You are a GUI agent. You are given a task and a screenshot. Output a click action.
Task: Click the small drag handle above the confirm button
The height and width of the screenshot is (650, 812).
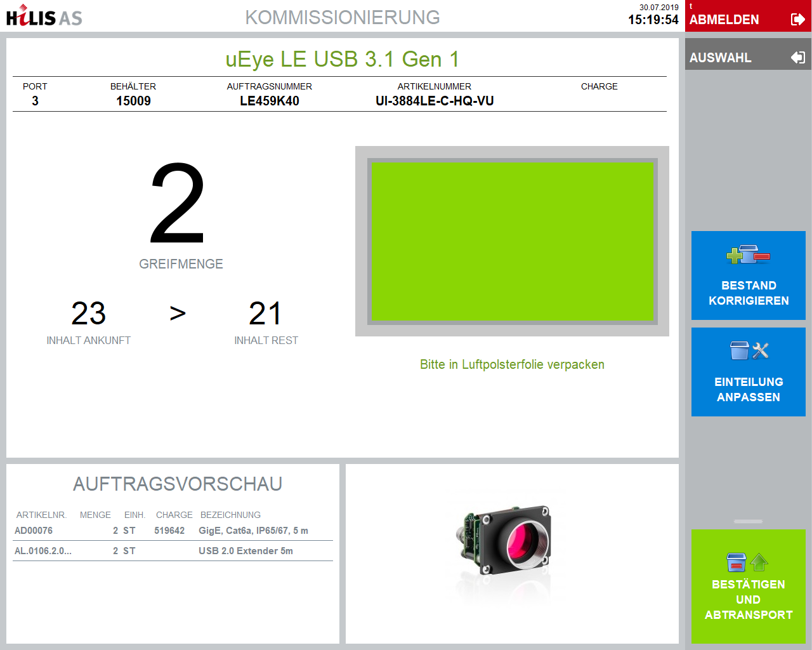749,521
